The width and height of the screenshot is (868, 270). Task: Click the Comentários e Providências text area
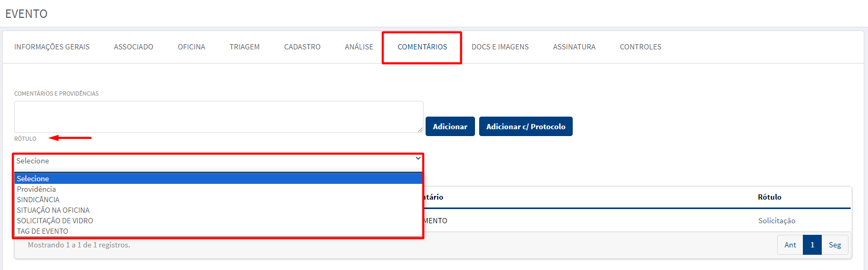(x=219, y=117)
